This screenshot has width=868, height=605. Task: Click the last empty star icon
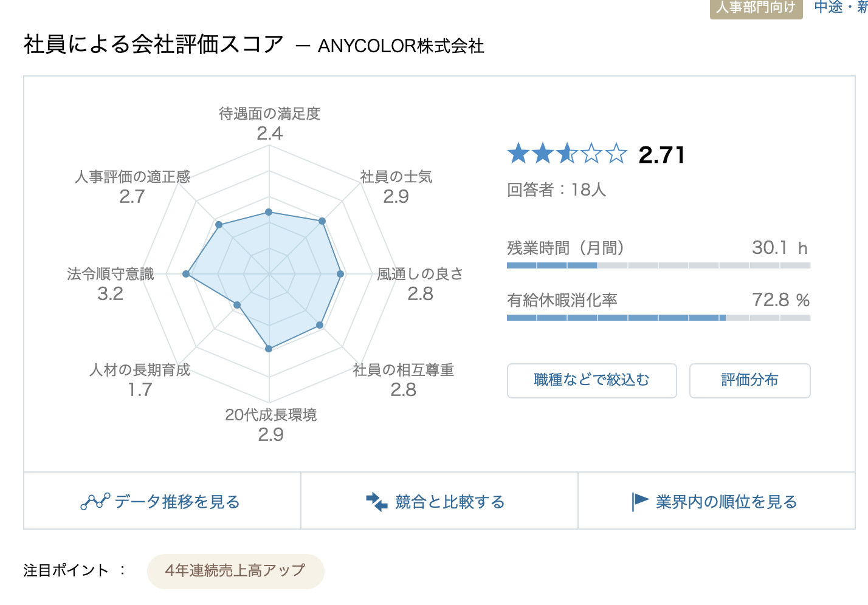[616, 154]
